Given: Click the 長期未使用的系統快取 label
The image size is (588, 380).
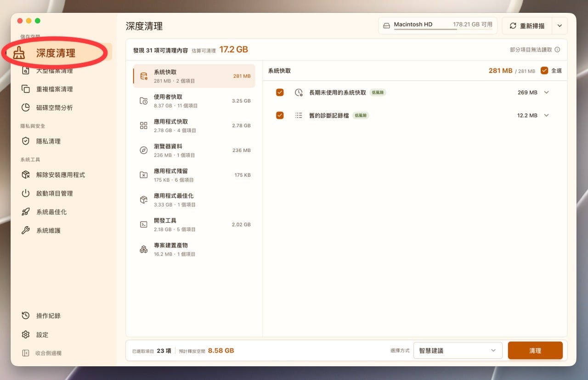Looking at the screenshot, I should [338, 92].
